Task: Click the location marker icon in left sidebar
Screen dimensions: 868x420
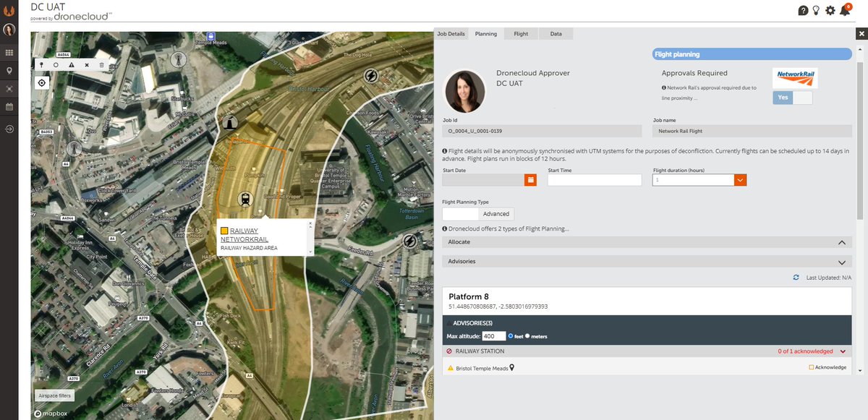Action: click(9, 71)
